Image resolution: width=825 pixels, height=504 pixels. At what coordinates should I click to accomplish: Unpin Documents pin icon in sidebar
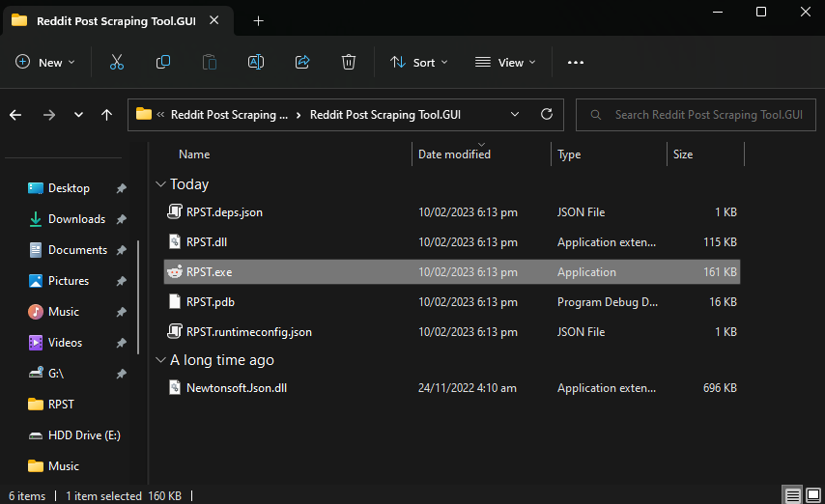pyautogui.click(x=121, y=250)
